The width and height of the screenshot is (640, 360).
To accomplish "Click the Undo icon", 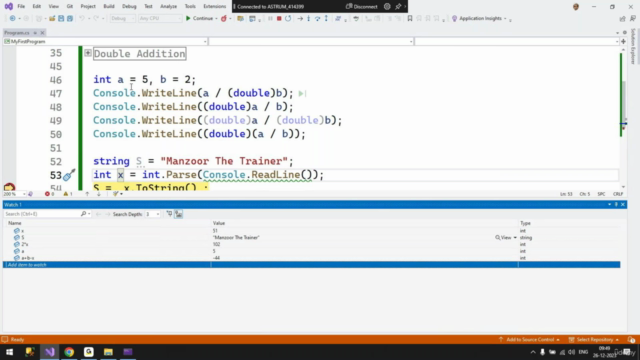I will tap(82, 18).
